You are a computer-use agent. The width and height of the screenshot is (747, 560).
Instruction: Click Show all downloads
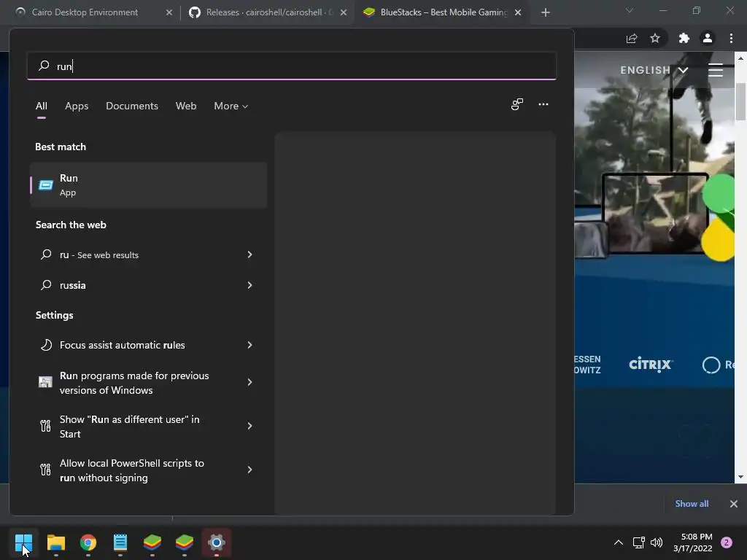[x=692, y=504]
